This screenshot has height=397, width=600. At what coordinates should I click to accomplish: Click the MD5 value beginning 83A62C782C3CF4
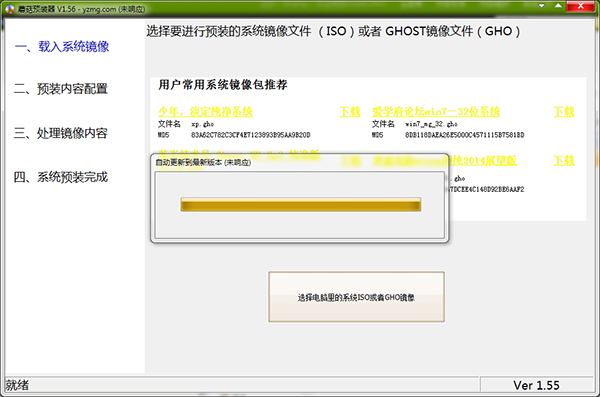pos(251,135)
